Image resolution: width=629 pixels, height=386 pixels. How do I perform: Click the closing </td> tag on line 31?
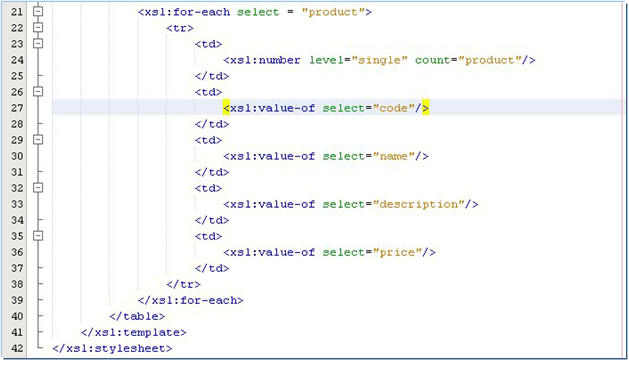212,172
